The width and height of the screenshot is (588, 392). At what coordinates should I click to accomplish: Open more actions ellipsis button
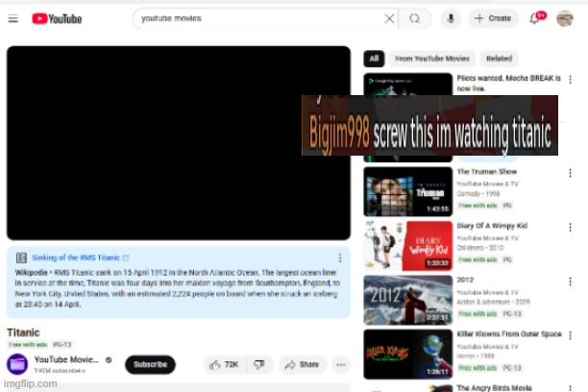click(x=341, y=364)
